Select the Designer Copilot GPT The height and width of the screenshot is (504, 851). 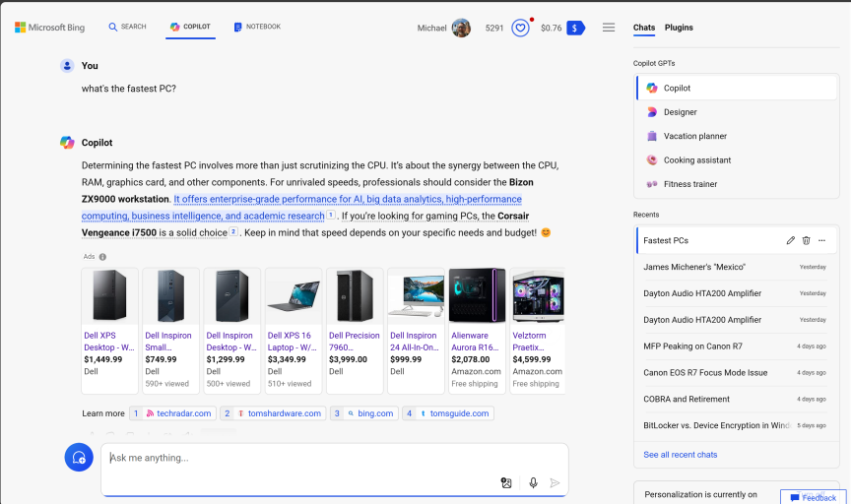(680, 112)
